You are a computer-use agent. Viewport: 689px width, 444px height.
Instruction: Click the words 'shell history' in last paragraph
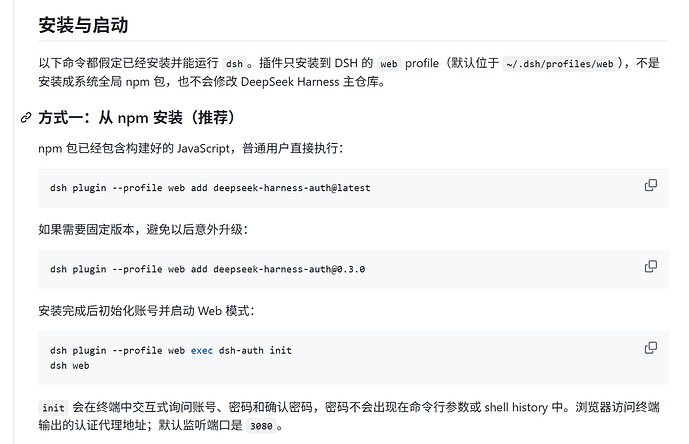click(516, 408)
